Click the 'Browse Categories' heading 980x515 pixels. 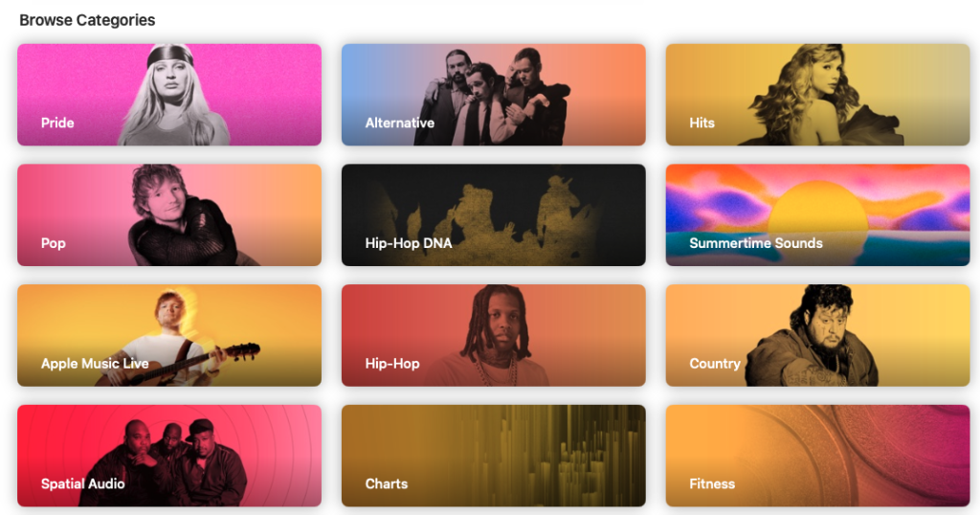coord(87,20)
